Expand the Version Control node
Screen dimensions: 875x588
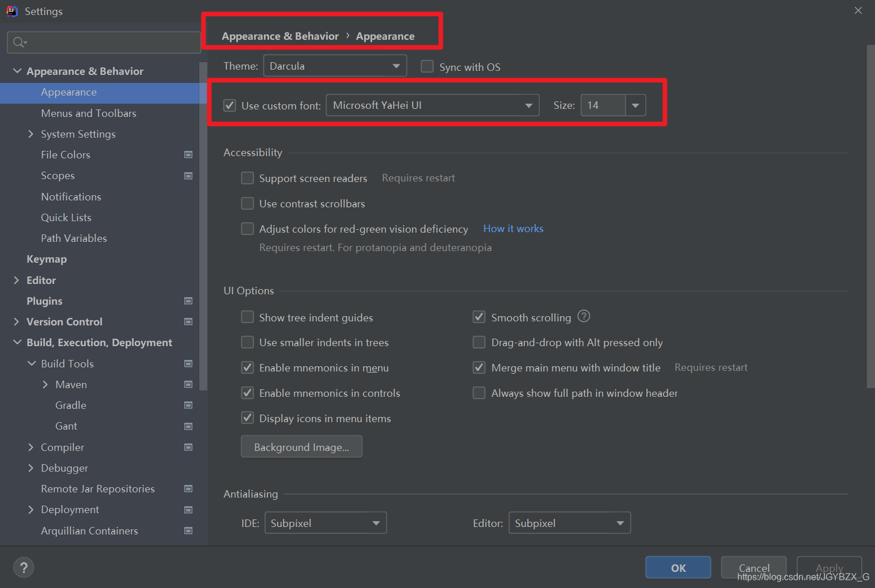click(x=17, y=321)
